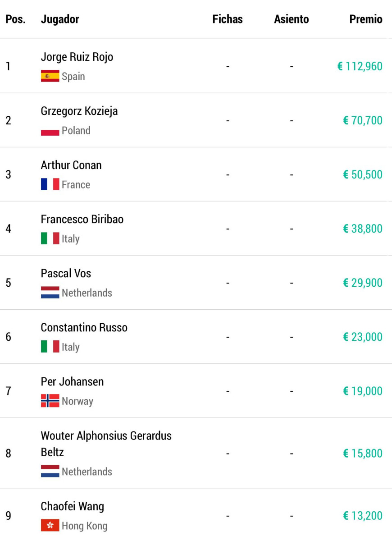Screen dimensions: 392x541
Task: Click the Hong Kong flag icon
Action: [50, 525]
